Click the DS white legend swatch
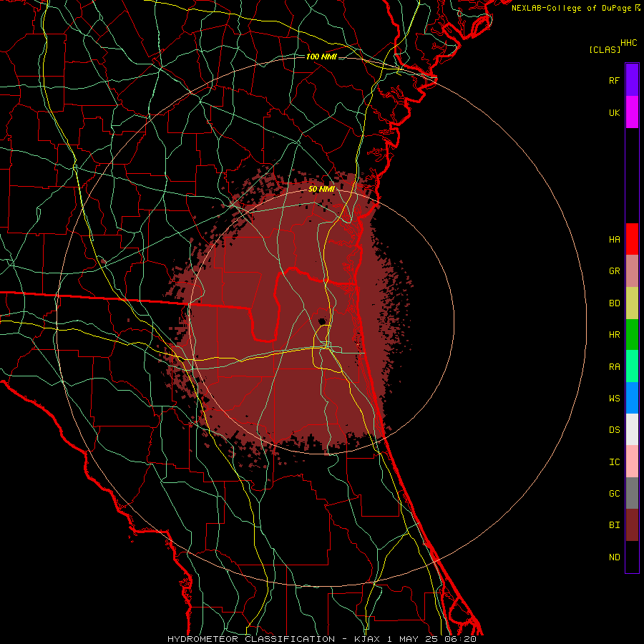This screenshot has width=644, height=644. pos(632,429)
